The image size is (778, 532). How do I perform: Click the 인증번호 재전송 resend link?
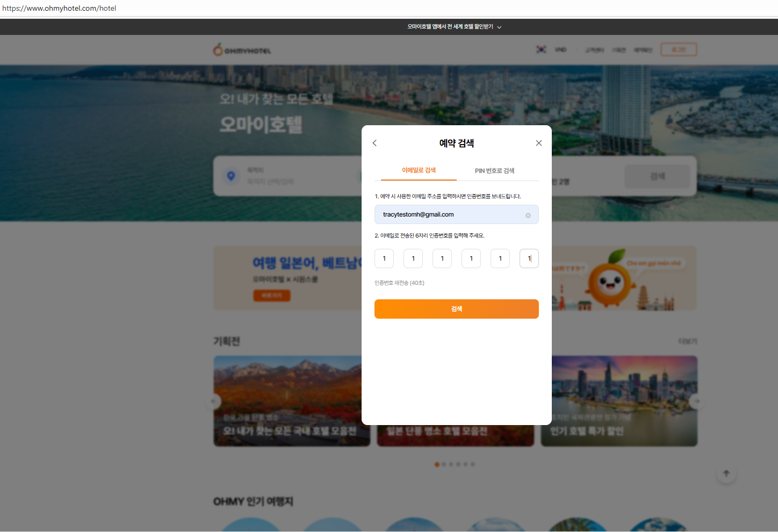coord(399,283)
